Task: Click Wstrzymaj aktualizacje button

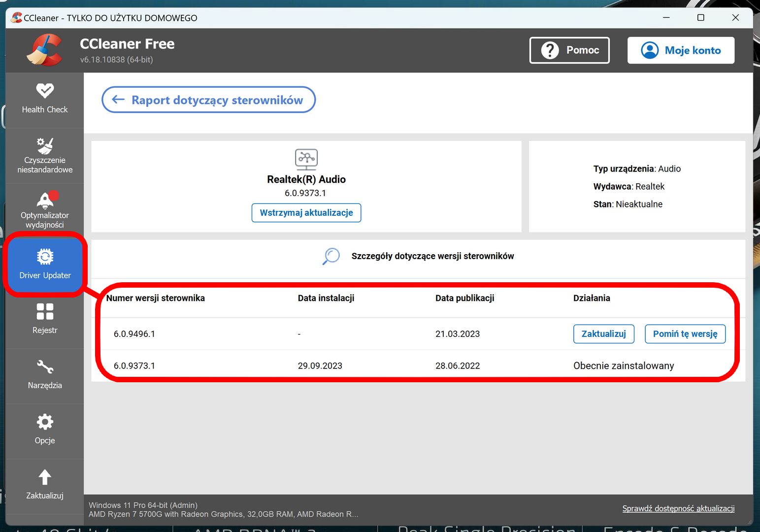Action: click(x=306, y=213)
